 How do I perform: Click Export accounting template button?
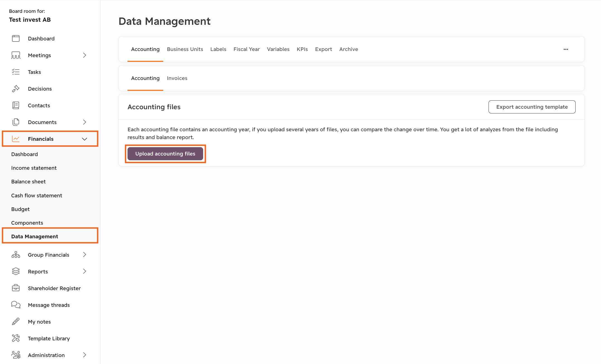point(532,107)
